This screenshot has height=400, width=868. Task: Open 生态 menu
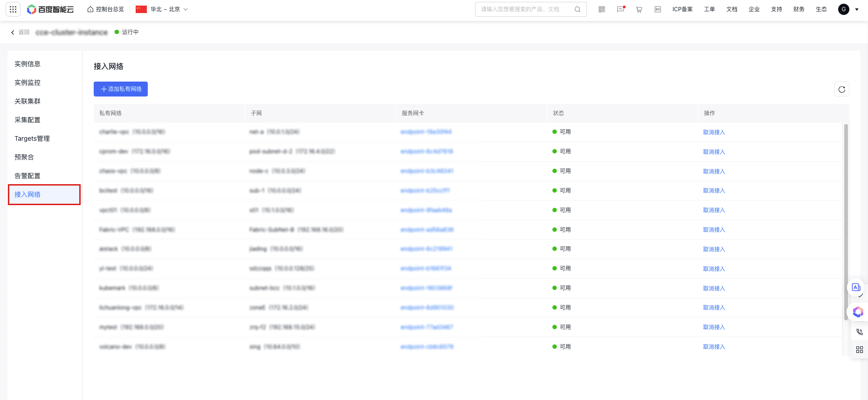(821, 9)
